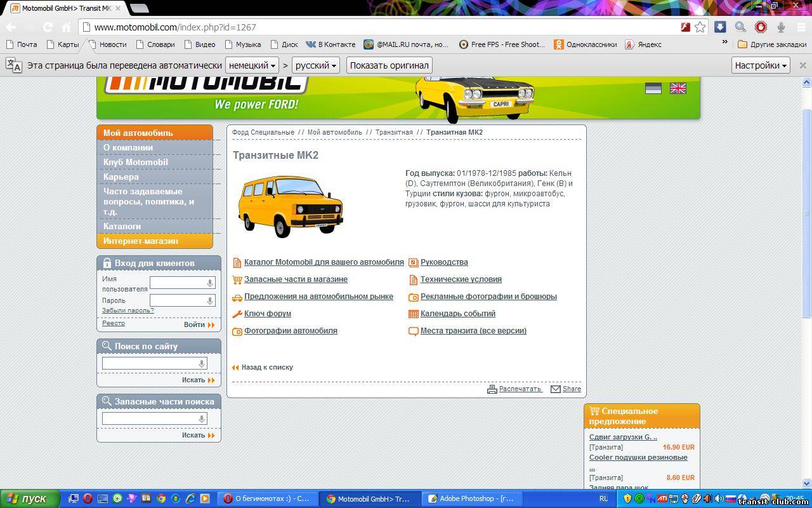Open Фотографии автомобиля link

(x=291, y=331)
